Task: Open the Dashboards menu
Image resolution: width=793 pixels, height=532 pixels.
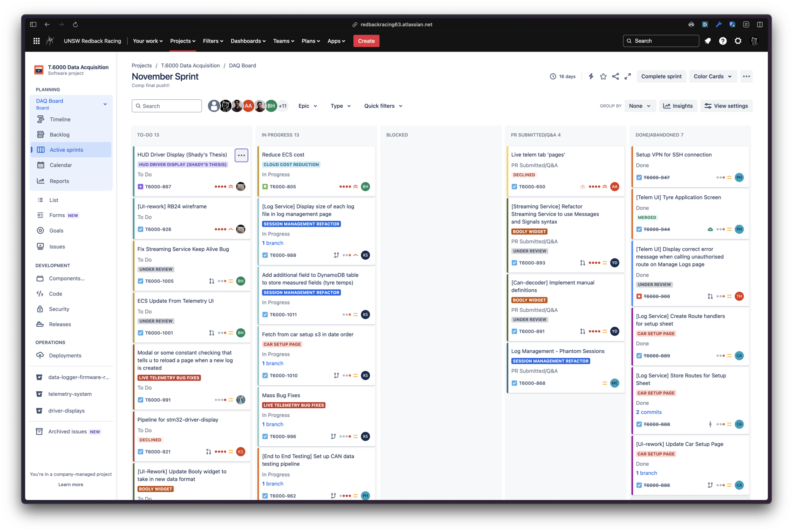Action: tap(248, 41)
